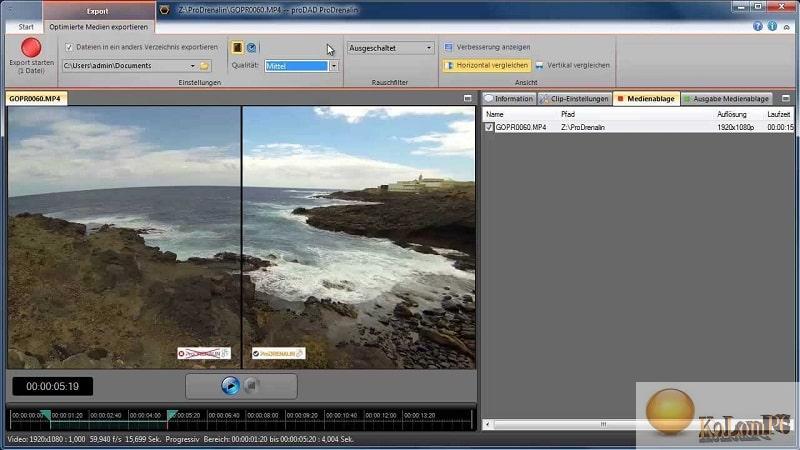This screenshot has width=800, height=450.
Task: Click the icon beside Verbesserung anzeigen
Action: pos(448,47)
